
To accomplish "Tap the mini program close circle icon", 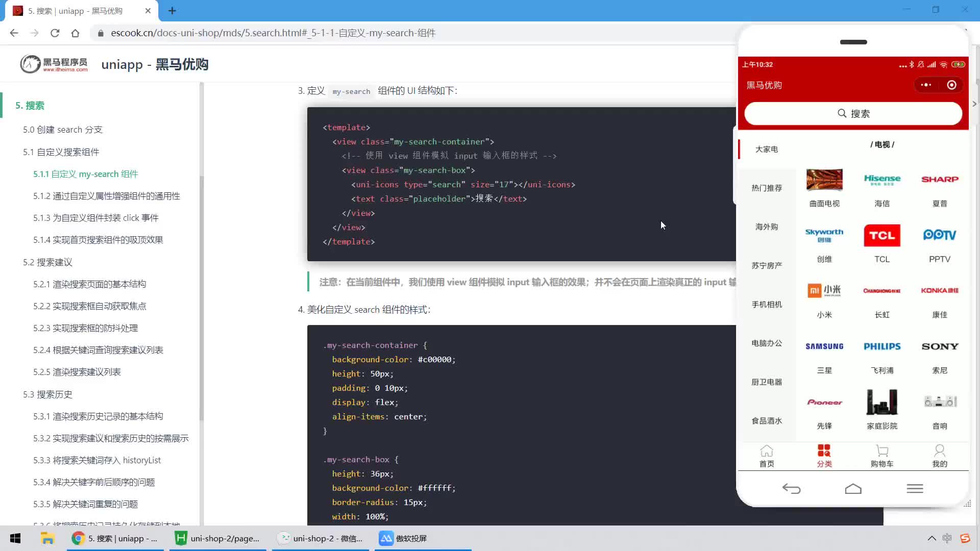I will (x=951, y=85).
